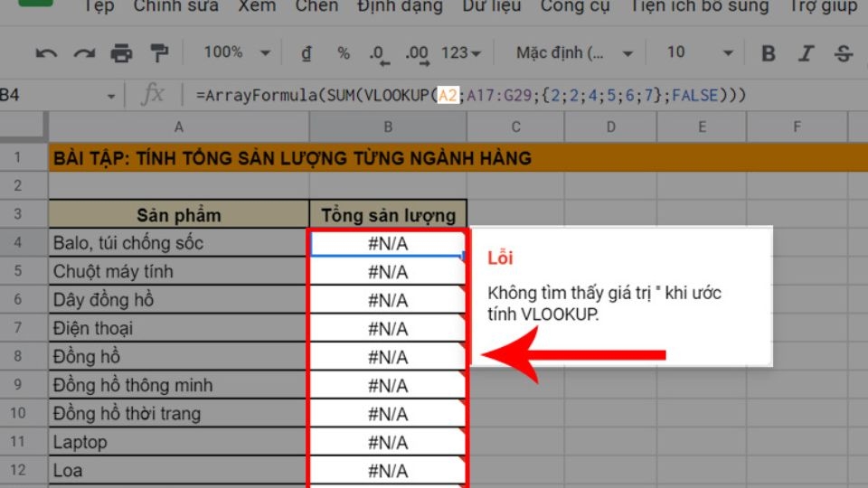Click cell Loa
Screen dimensions: 868x488
179,470
